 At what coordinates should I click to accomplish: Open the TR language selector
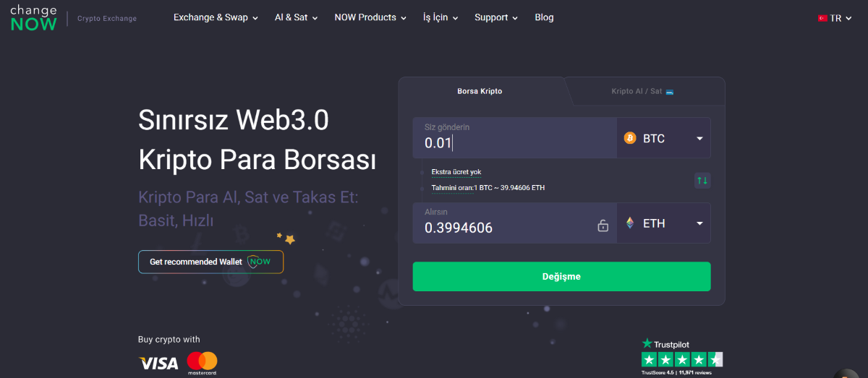tap(835, 18)
